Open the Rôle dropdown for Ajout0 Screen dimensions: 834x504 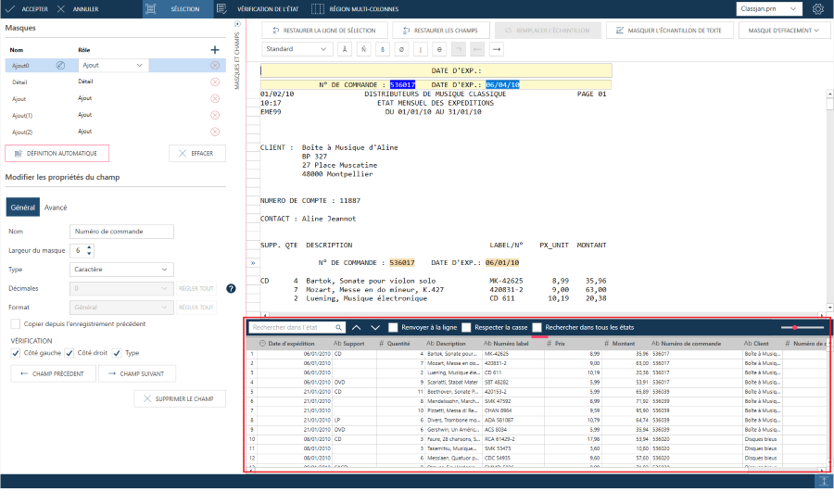point(113,66)
